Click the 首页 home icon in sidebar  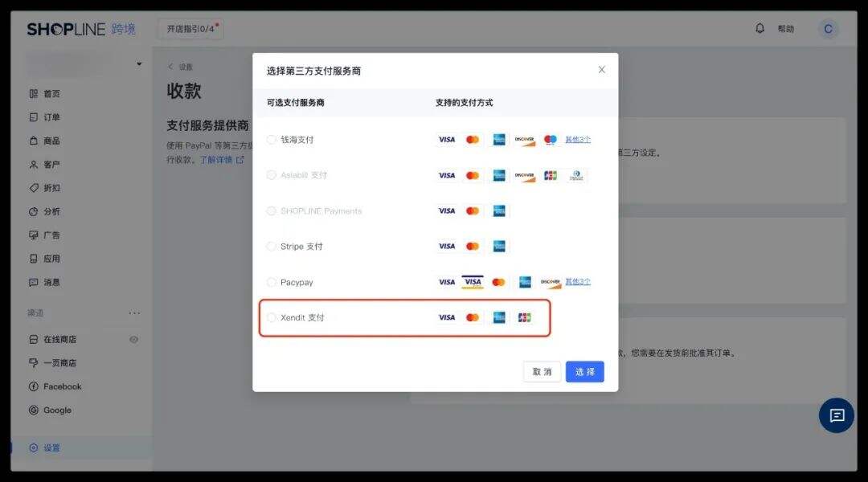coord(32,93)
